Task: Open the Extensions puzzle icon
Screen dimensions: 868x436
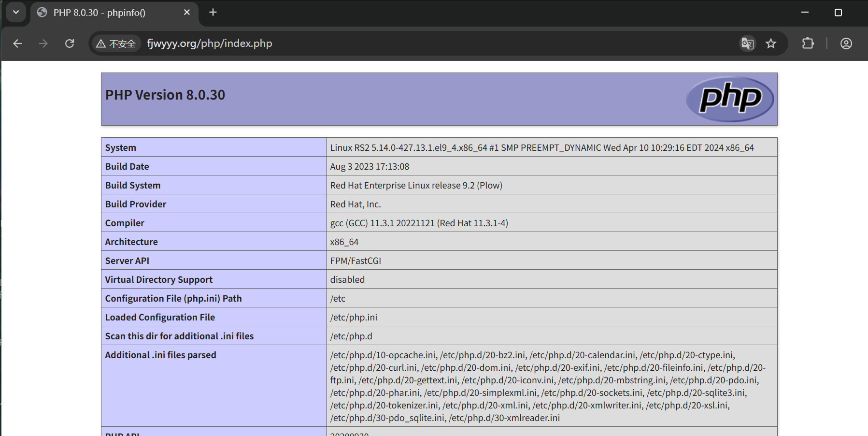Action: 808,44
